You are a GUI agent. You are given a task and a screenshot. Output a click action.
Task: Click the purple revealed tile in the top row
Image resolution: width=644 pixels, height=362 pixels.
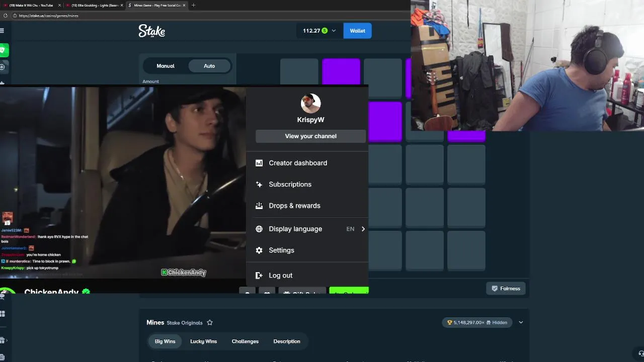341,72
